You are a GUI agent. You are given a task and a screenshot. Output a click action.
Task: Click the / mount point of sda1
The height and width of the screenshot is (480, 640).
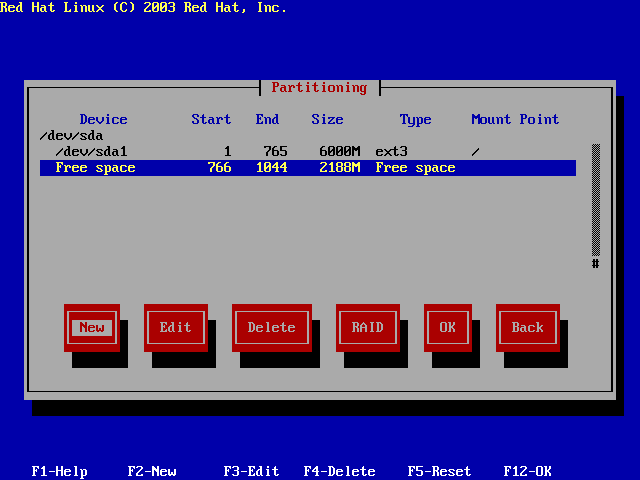tap(476, 152)
